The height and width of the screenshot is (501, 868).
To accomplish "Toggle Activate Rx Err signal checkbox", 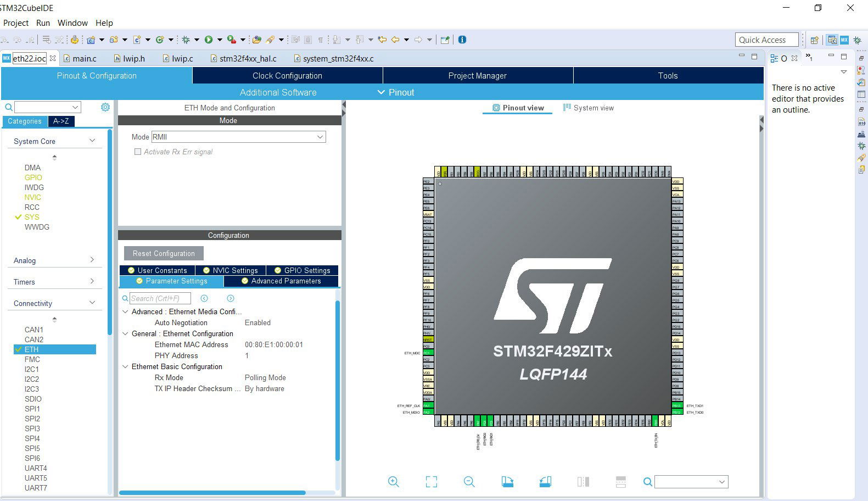I will tap(138, 152).
